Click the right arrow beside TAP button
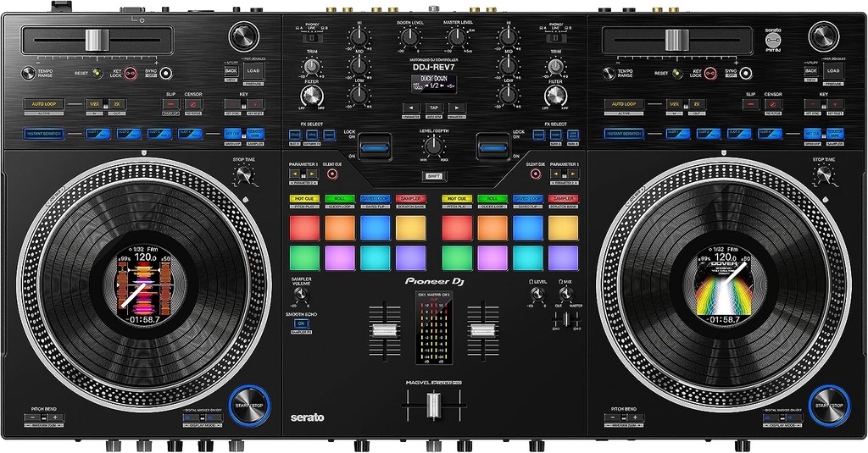 457,108
